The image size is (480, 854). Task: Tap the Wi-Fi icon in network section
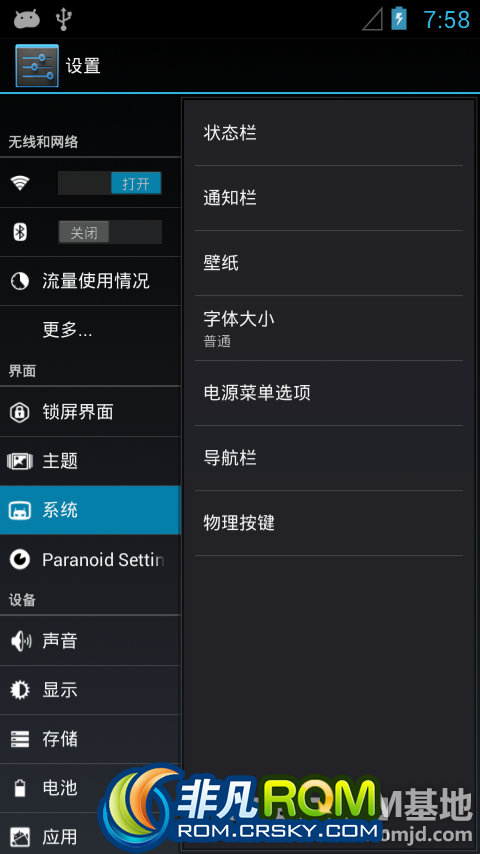pyautogui.click(x=20, y=183)
